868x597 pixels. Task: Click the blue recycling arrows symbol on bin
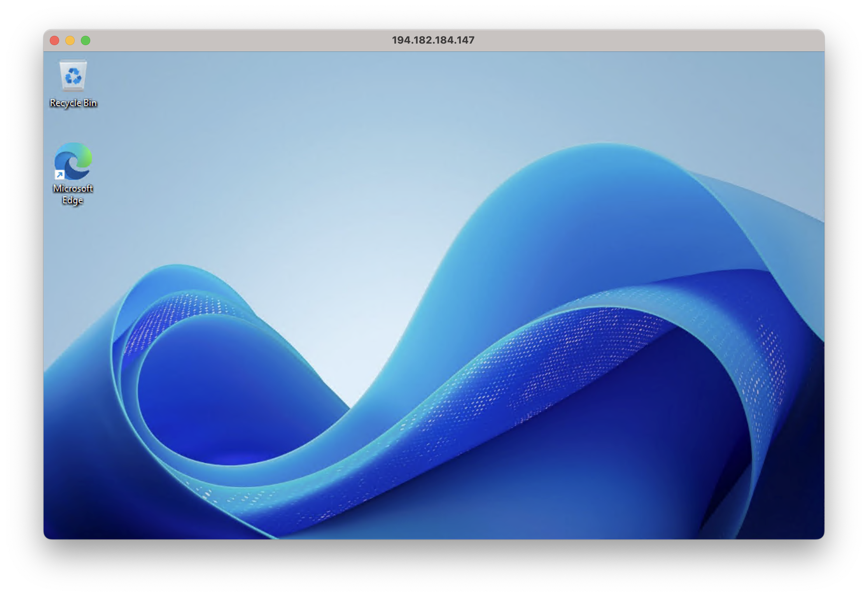(73, 76)
